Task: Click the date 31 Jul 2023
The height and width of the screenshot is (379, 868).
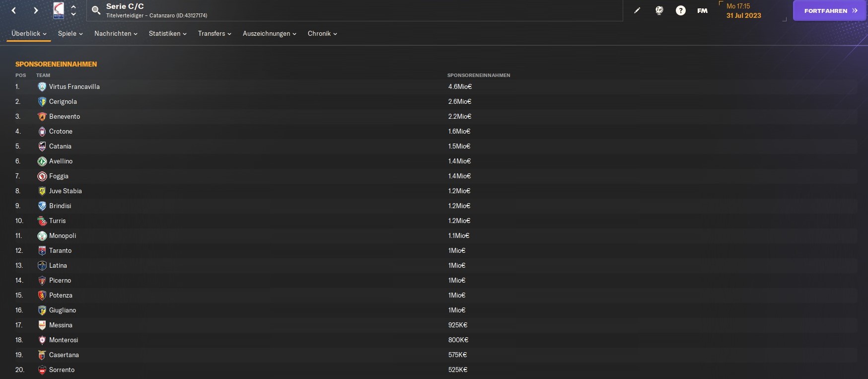Action: [743, 15]
